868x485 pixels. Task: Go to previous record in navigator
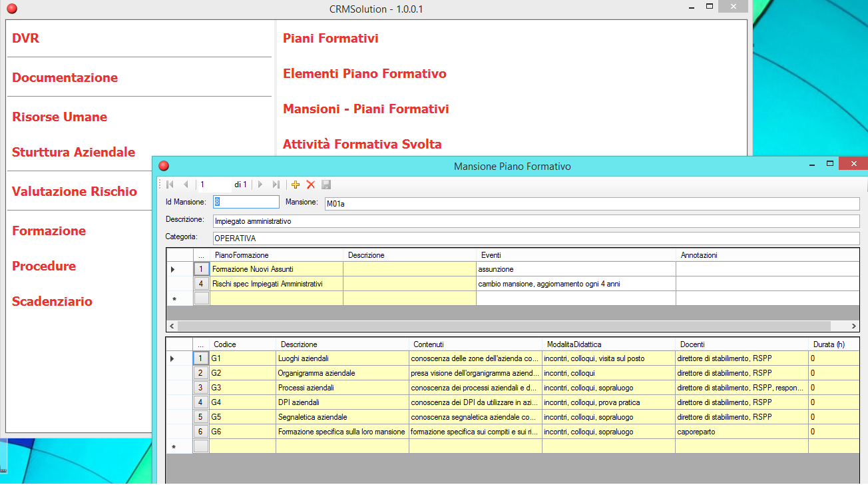186,185
